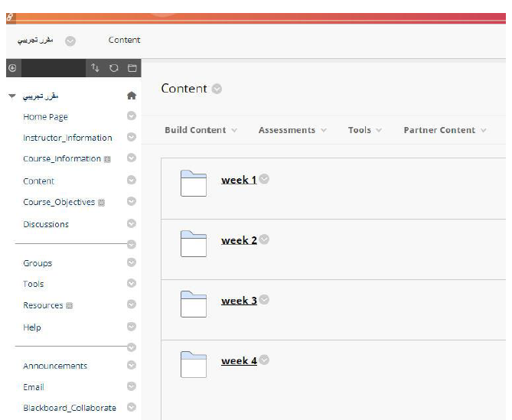Open options chevron for Instructor_Information
The width and height of the screenshot is (512, 420).
[132, 137]
